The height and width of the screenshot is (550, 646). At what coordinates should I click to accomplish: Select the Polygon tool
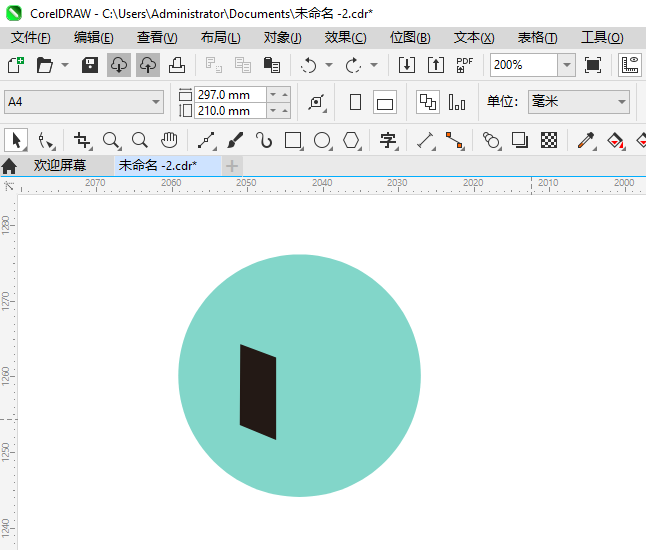(352, 140)
